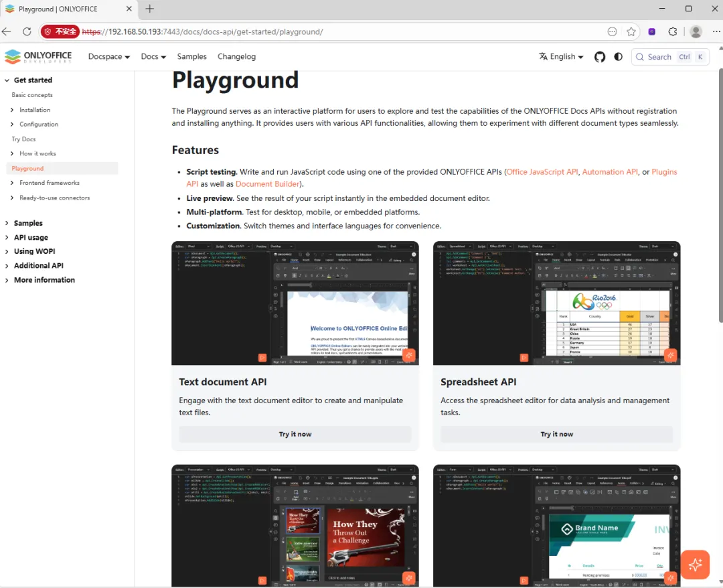Open browser settings three-dots menu
Image resolution: width=723 pixels, height=588 pixels.
click(x=716, y=32)
